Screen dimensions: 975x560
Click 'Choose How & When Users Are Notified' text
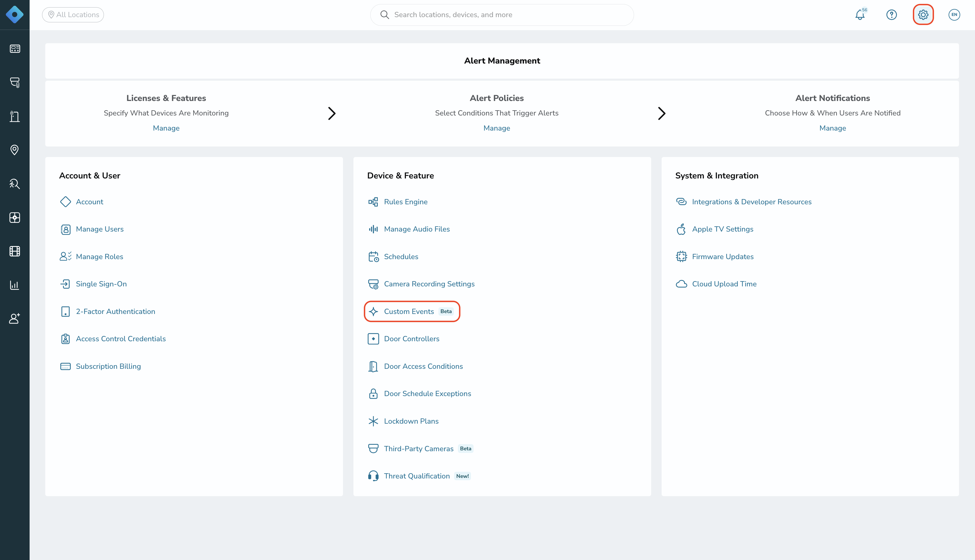click(x=832, y=113)
